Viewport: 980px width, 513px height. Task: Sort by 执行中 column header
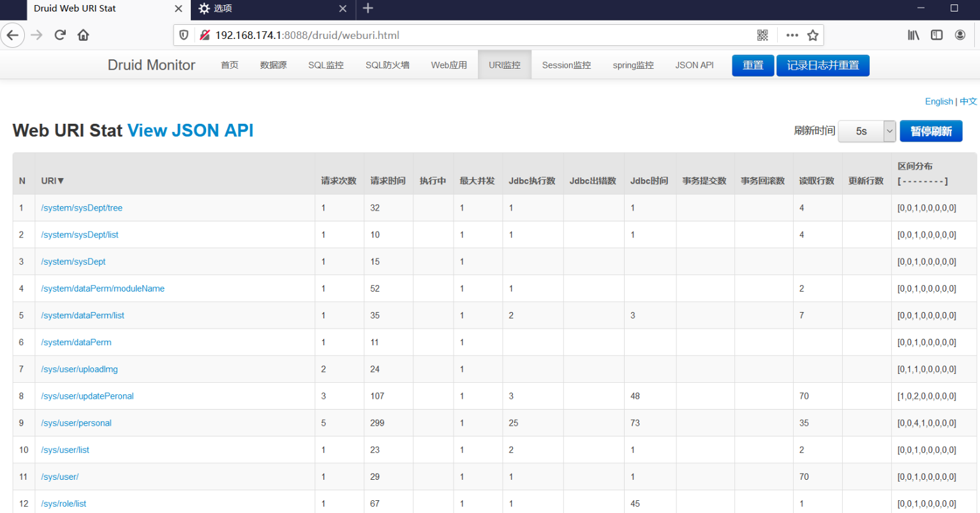433,181
